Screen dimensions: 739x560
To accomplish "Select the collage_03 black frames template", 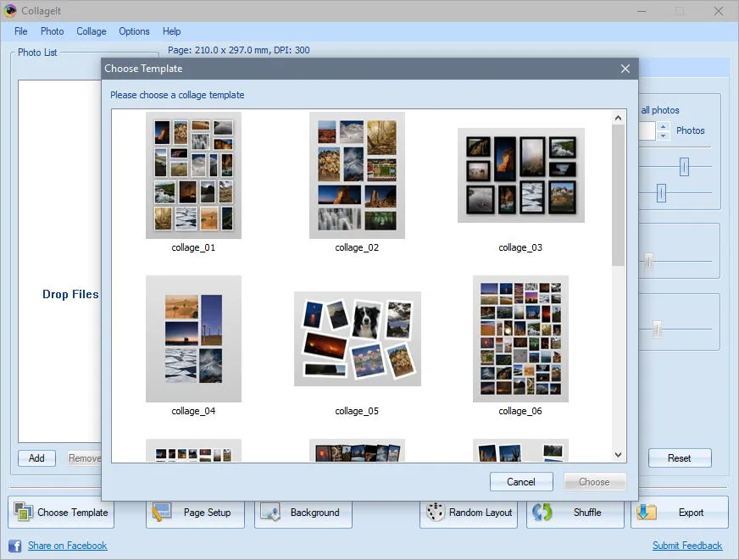I will [x=521, y=175].
